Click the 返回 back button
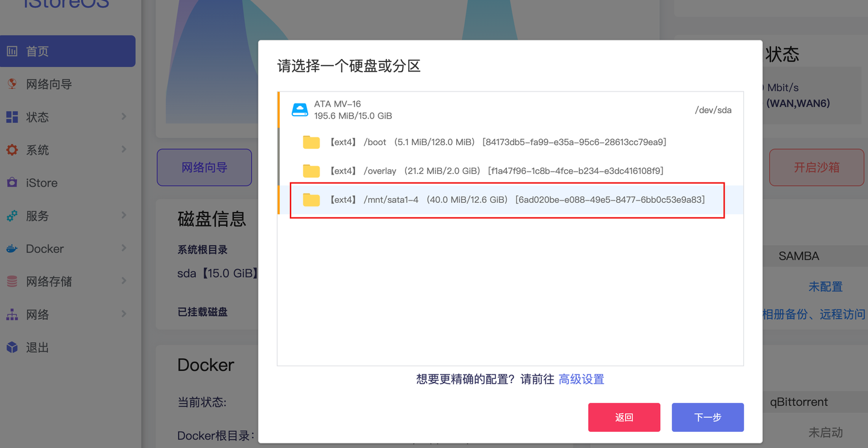The image size is (868, 448). 624,417
